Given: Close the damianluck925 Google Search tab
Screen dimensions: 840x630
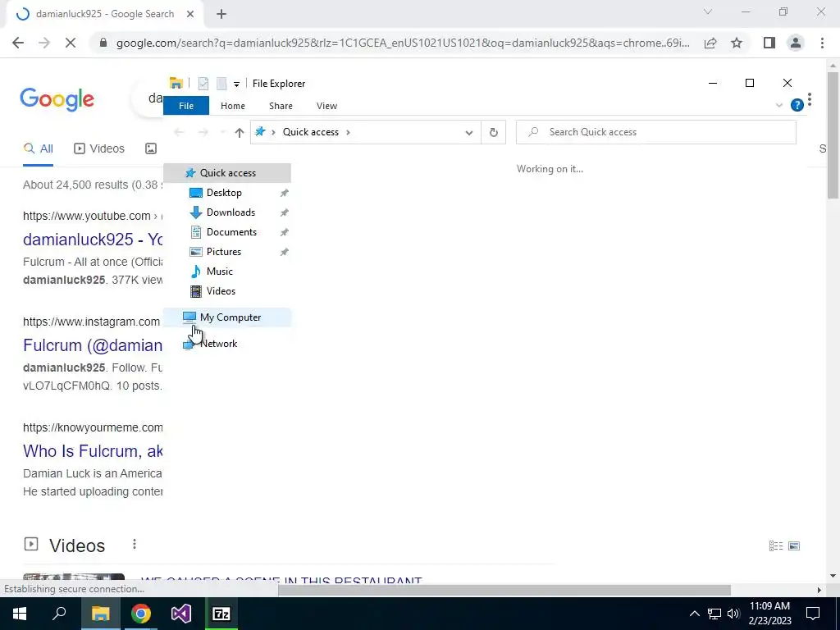Looking at the screenshot, I should pyautogui.click(x=189, y=15).
